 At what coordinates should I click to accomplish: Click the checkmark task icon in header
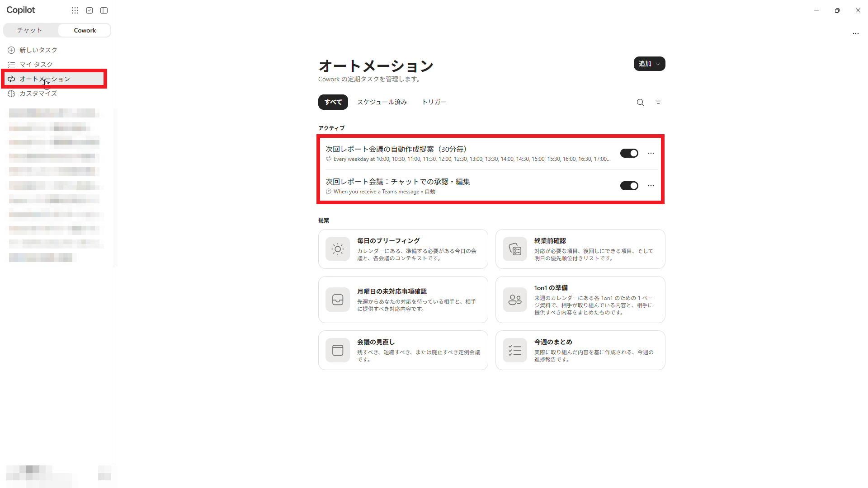90,10
